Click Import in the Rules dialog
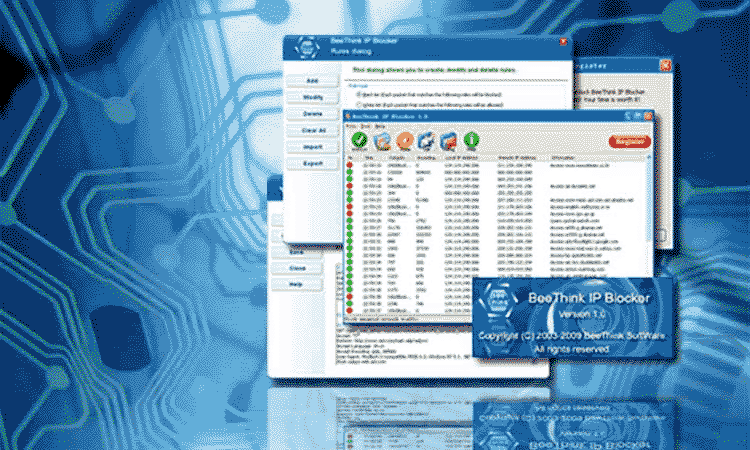Image resolution: width=750 pixels, height=450 pixels. [x=312, y=147]
